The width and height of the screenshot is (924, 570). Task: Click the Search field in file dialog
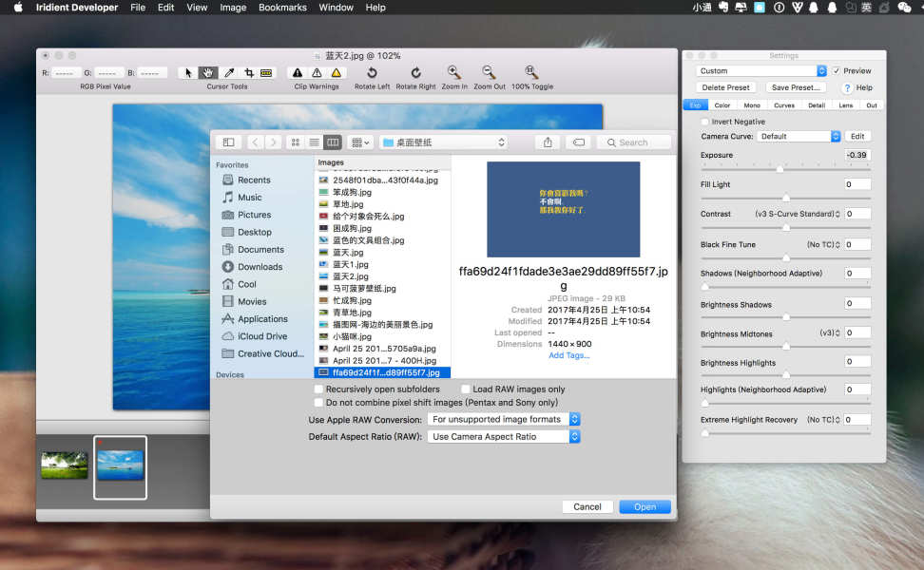pos(634,142)
